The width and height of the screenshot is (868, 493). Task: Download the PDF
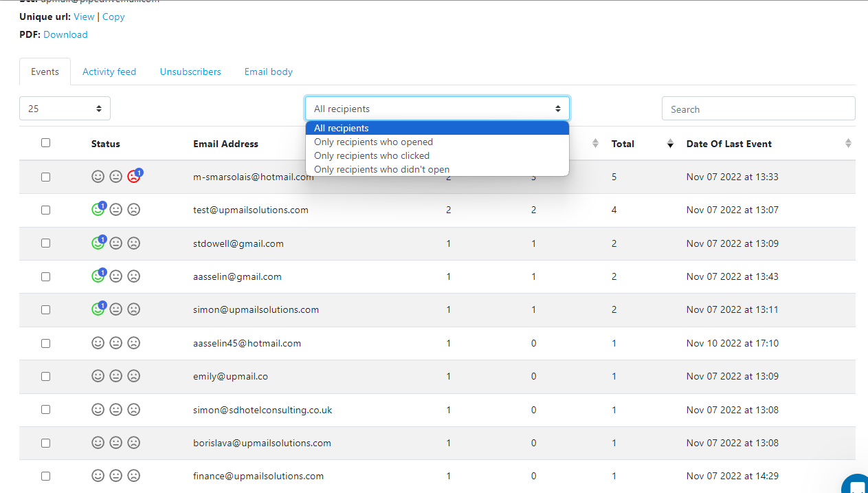point(65,34)
